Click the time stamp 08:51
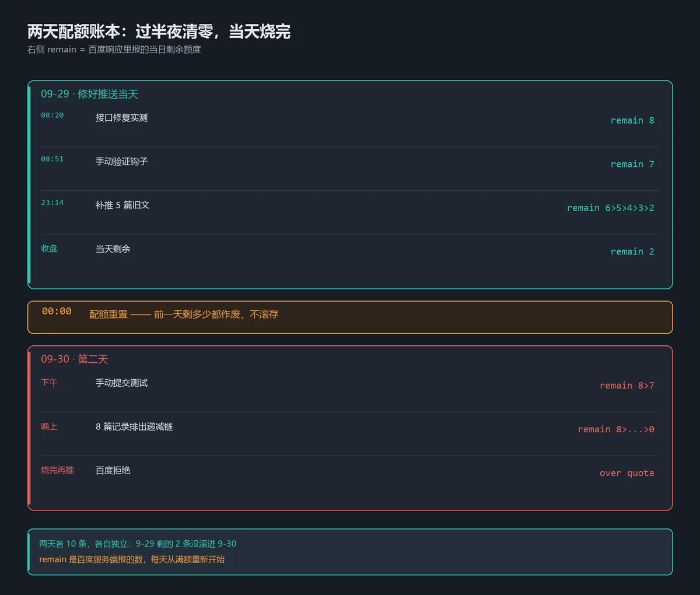The height and width of the screenshot is (595, 700). [52, 159]
